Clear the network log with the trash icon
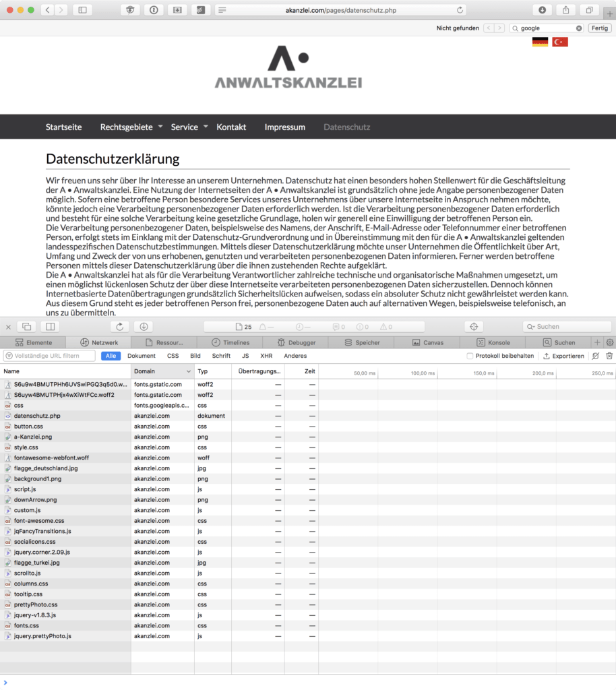This screenshot has height=690, width=616. point(609,356)
